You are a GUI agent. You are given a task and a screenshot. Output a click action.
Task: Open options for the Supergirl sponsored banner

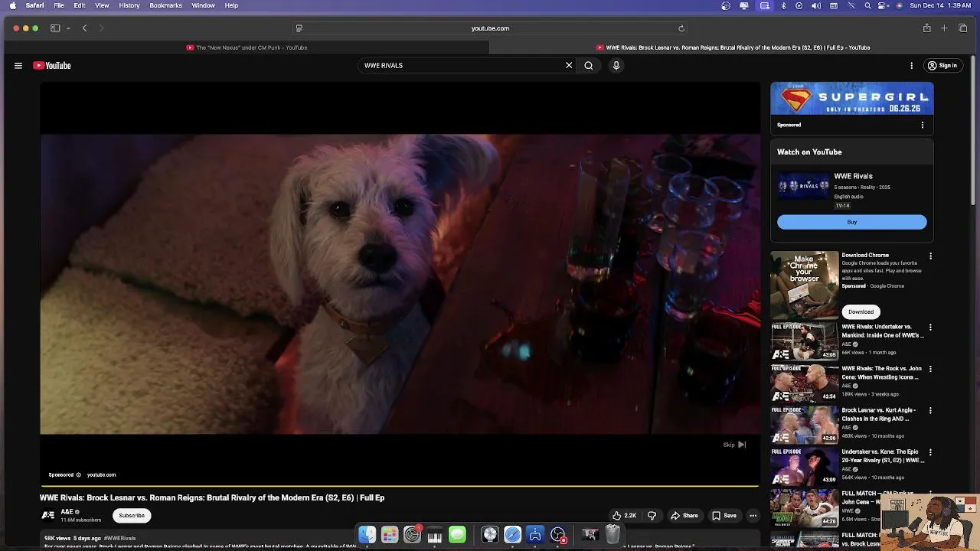pos(922,125)
